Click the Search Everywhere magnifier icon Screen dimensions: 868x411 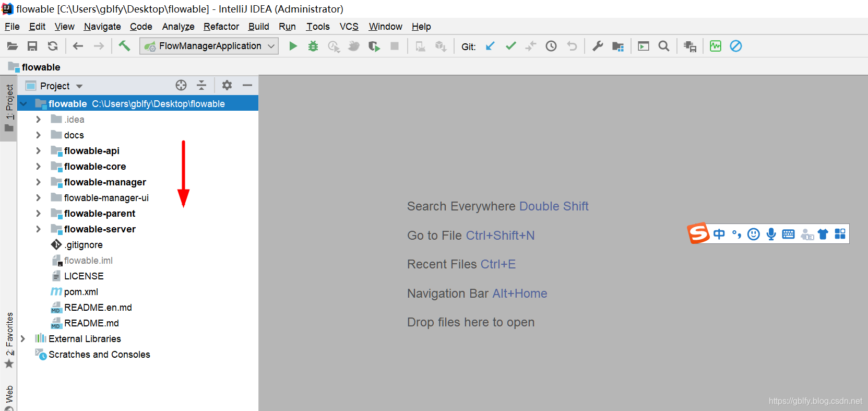(664, 46)
